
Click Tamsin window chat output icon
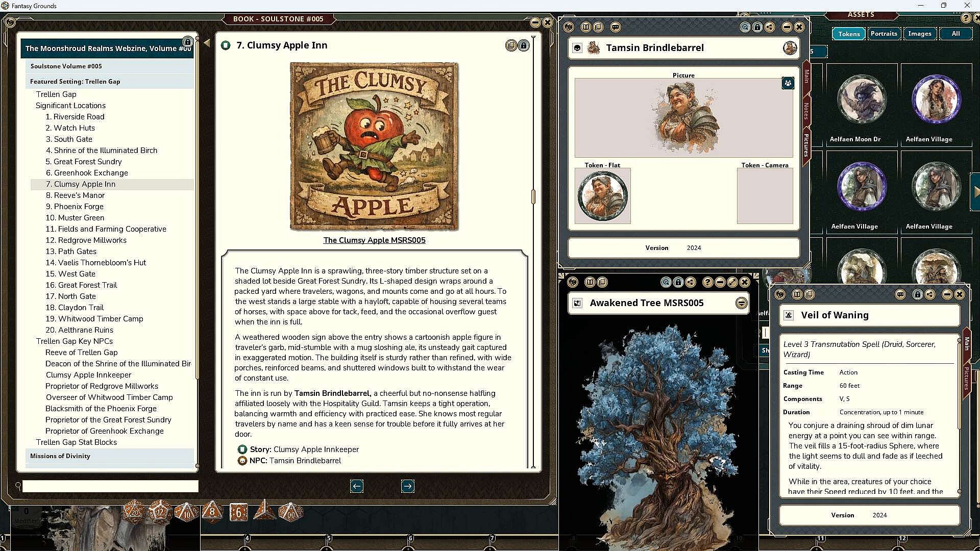[616, 27]
